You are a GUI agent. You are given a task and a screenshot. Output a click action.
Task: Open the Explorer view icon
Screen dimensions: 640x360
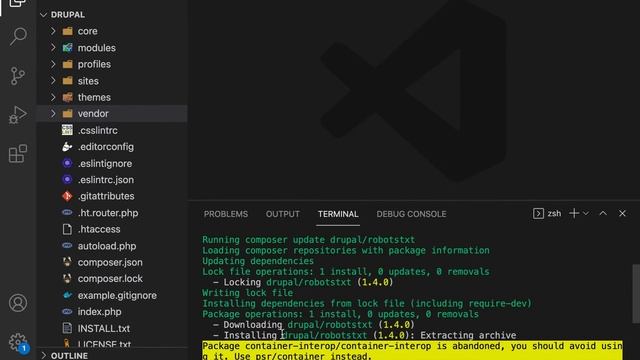(x=18, y=3)
